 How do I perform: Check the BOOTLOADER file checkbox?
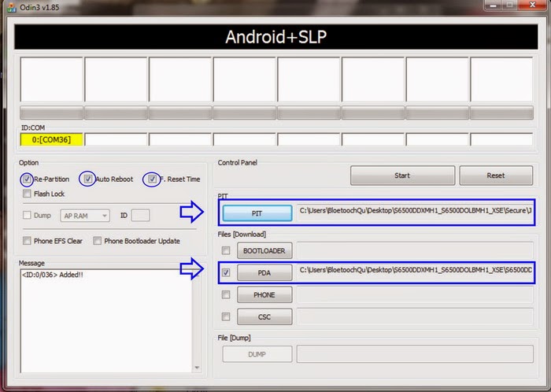pos(226,250)
